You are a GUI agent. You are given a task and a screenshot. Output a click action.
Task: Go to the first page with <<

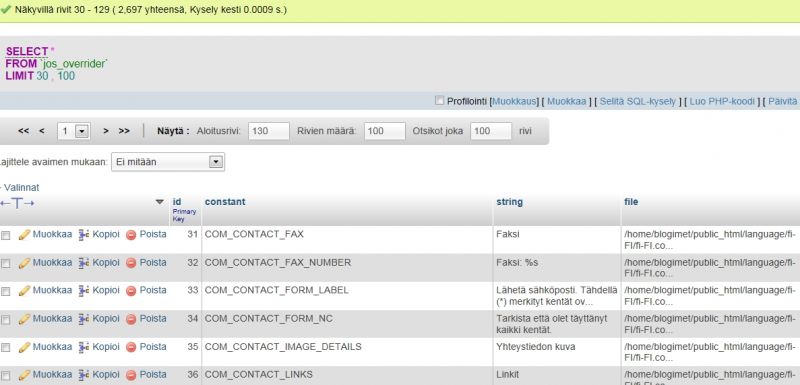pyautogui.click(x=23, y=131)
